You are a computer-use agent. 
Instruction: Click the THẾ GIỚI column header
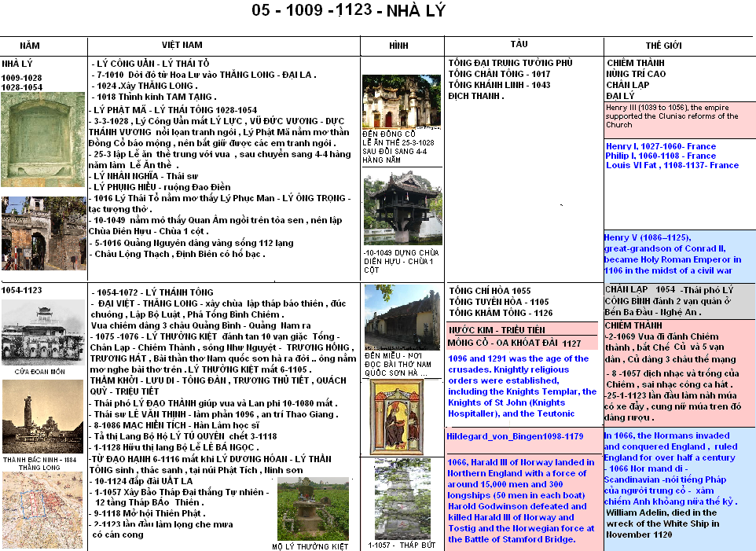click(663, 46)
